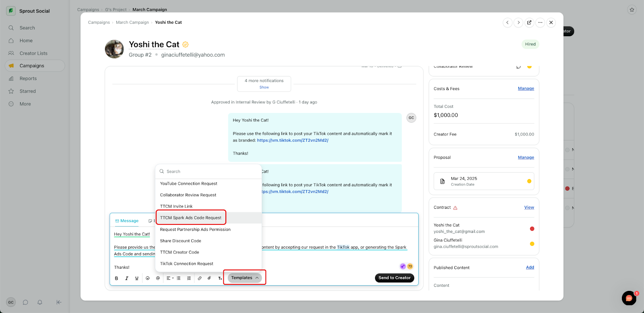
Task: Go to next creator with right chevron
Action: [518, 23]
